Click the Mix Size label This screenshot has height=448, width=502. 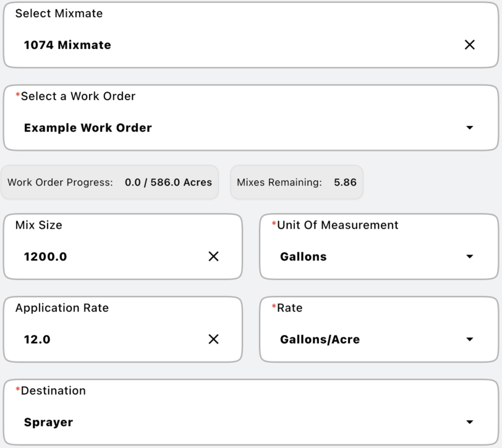point(38,225)
